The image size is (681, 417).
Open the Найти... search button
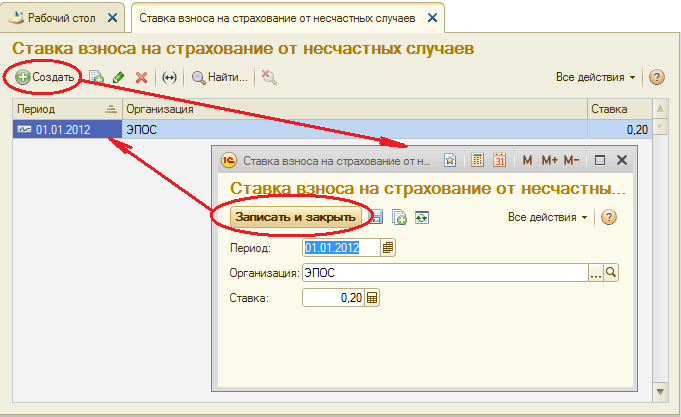pyautogui.click(x=220, y=77)
